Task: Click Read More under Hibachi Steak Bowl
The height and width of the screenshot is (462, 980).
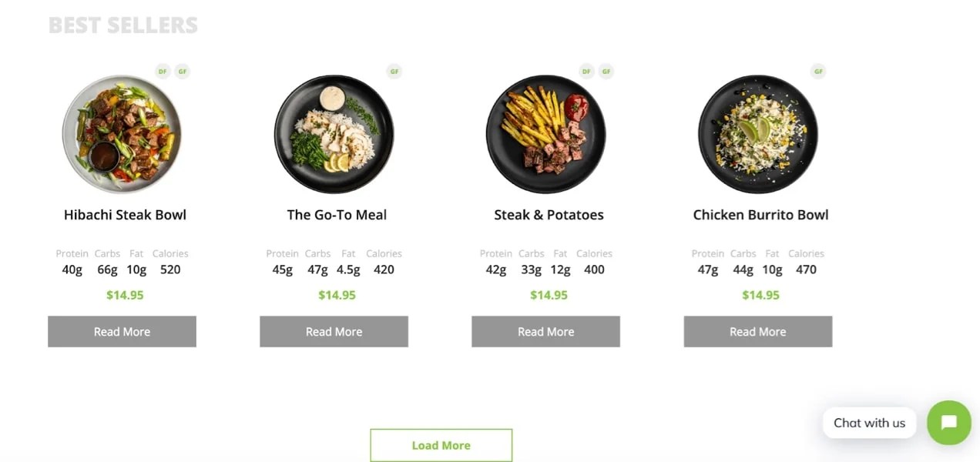Action: point(122,331)
